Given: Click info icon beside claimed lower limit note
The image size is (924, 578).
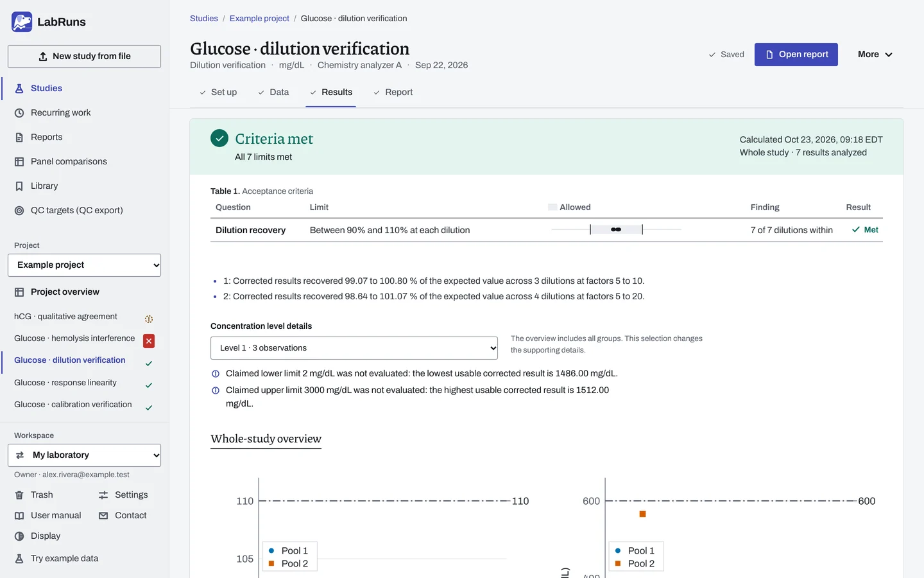Looking at the screenshot, I should click(x=216, y=374).
